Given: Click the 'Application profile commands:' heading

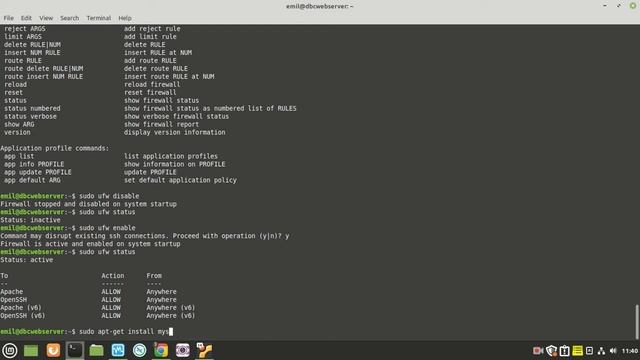Looking at the screenshot, I should [55, 148].
